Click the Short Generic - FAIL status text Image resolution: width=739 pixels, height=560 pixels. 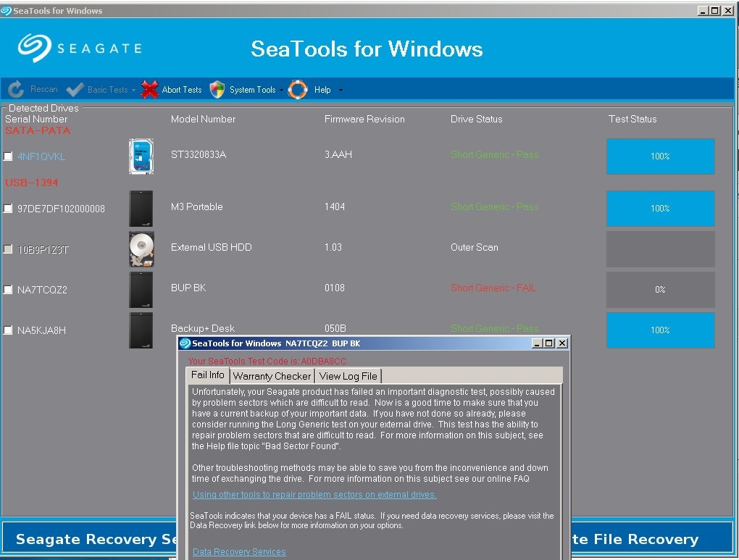click(493, 288)
